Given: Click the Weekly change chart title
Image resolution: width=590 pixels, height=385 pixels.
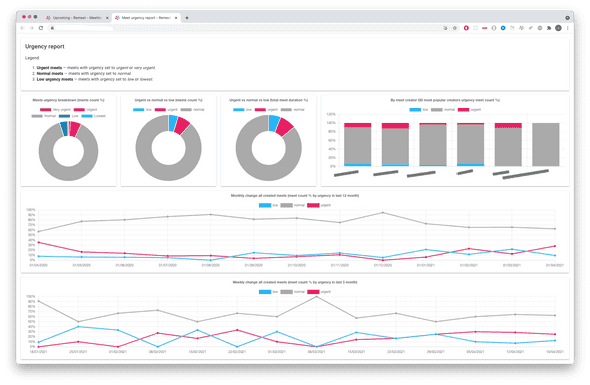Looking at the screenshot, I should [x=295, y=282].
